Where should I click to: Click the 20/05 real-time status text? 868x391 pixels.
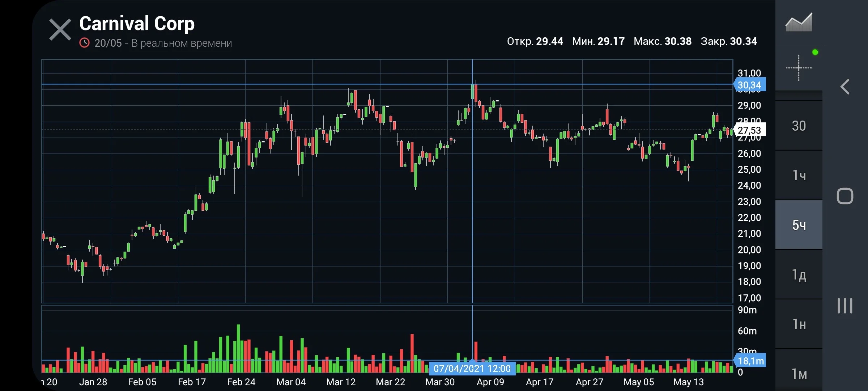pos(163,43)
